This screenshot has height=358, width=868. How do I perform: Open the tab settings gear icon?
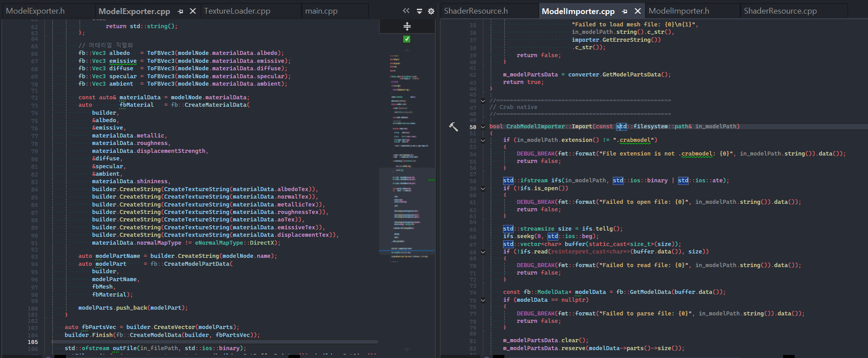coord(431,11)
